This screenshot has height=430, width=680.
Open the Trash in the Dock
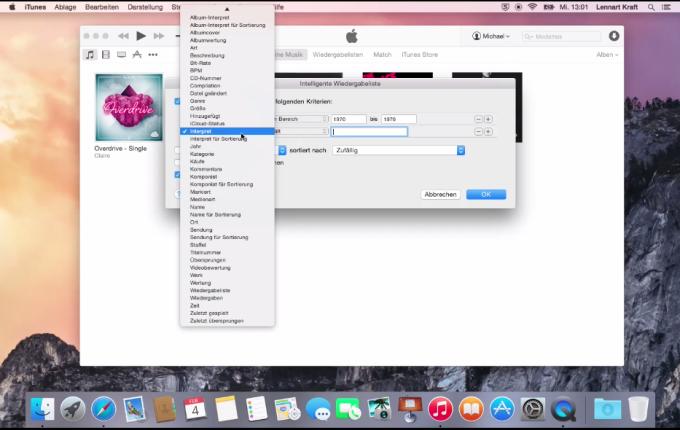(x=638, y=409)
